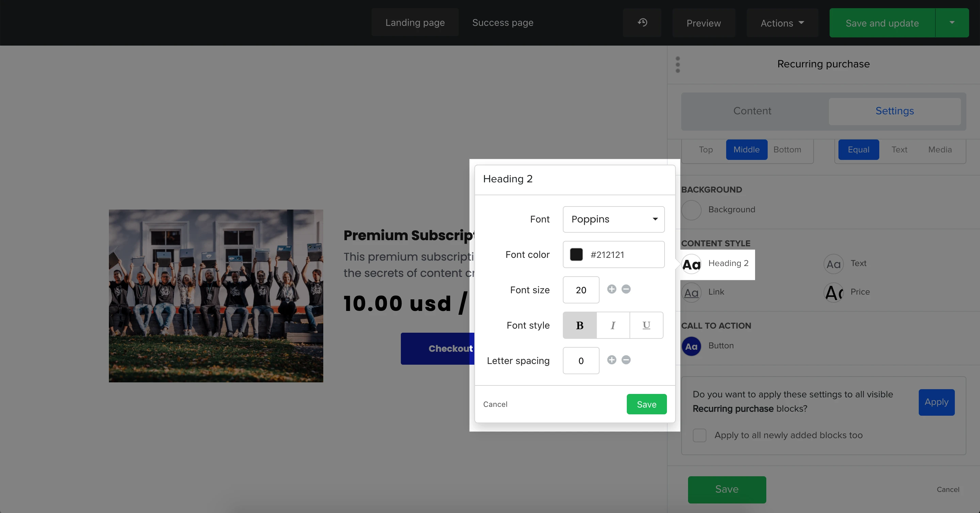Image resolution: width=980 pixels, height=513 pixels.
Task: Open the Save and update arrow dropdown
Action: point(952,23)
